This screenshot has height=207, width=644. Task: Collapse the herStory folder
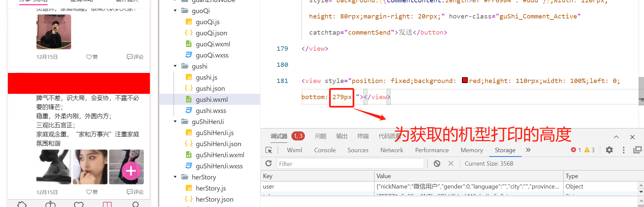[x=175, y=177]
